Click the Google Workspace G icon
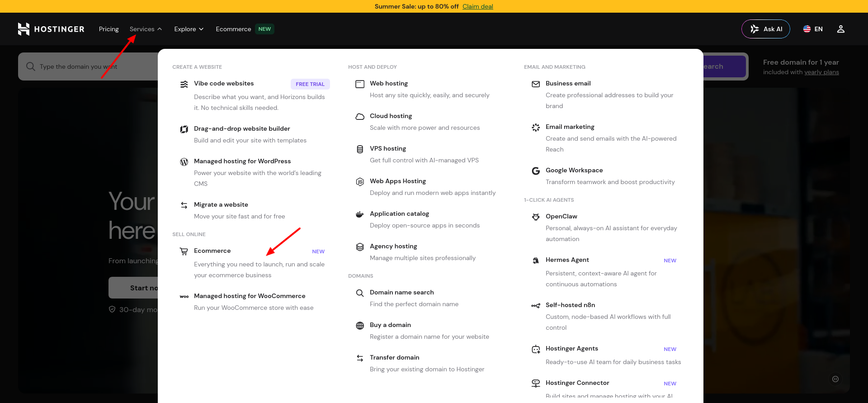 click(x=536, y=171)
